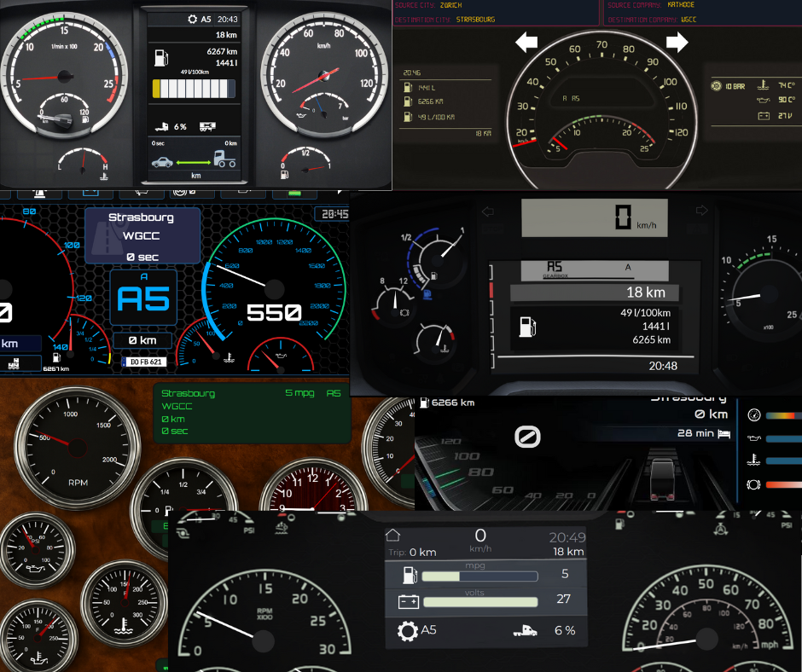The width and height of the screenshot is (802, 672).
Task: Click the car-to-truck distance indicator
Action: pyautogui.click(x=193, y=159)
